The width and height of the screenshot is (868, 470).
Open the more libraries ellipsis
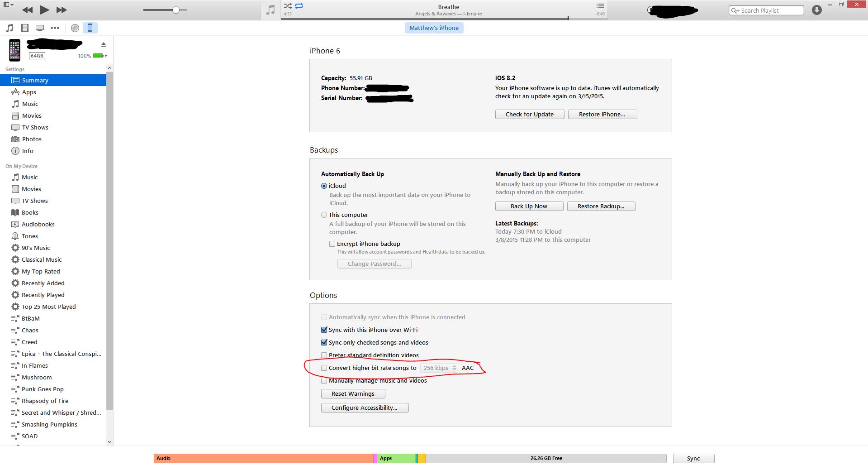[55, 28]
